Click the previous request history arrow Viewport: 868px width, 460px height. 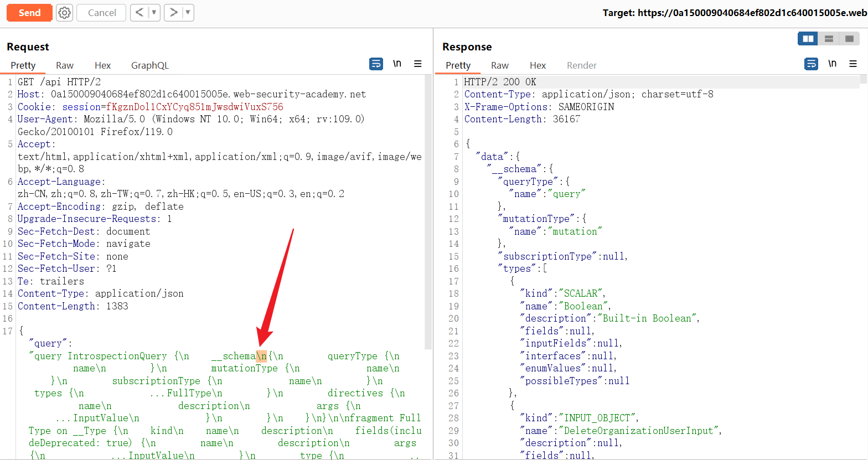pyautogui.click(x=139, y=13)
